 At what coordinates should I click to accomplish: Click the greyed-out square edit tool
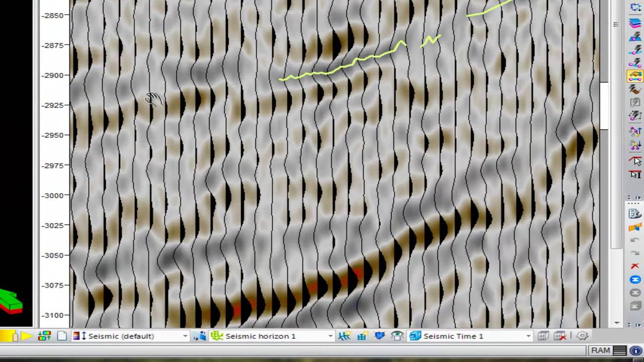click(x=635, y=103)
